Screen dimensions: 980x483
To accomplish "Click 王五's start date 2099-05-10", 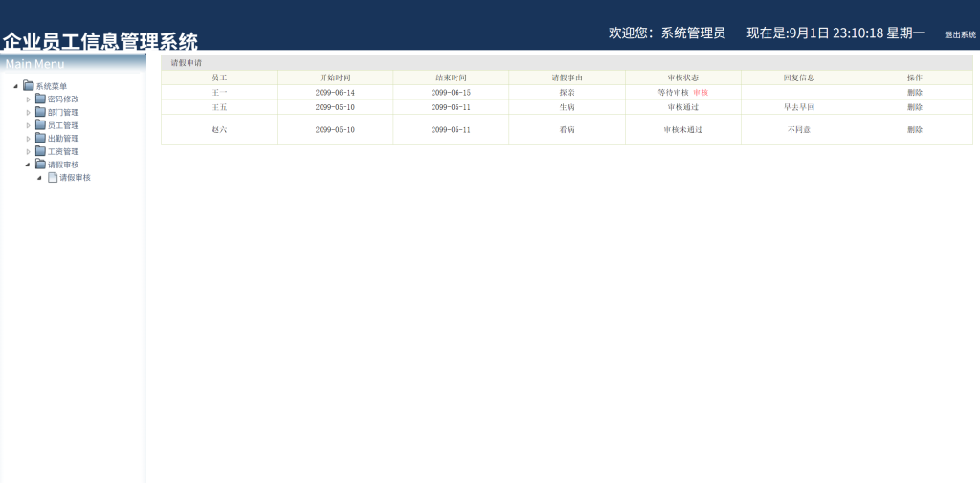I will click(335, 107).
